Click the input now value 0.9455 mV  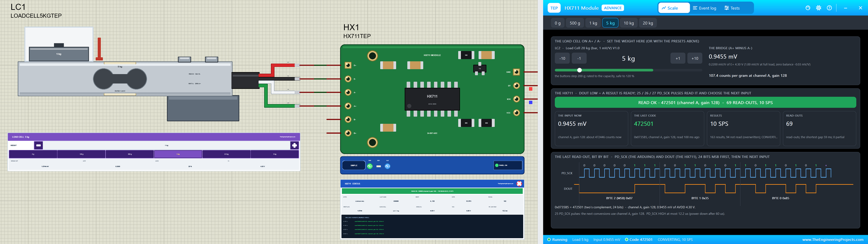pos(572,124)
